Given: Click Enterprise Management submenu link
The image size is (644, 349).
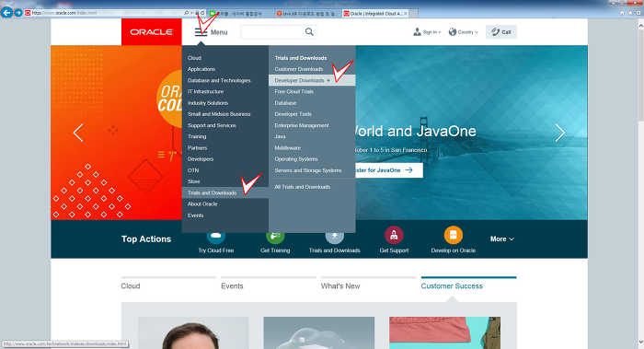Looking at the screenshot, I should (x=302, y=125).
